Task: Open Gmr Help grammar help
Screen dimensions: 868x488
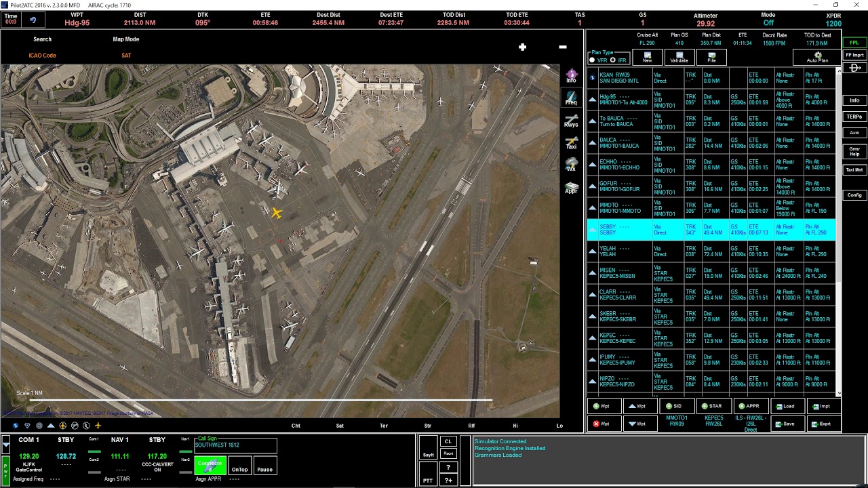Action: point(854,151)
